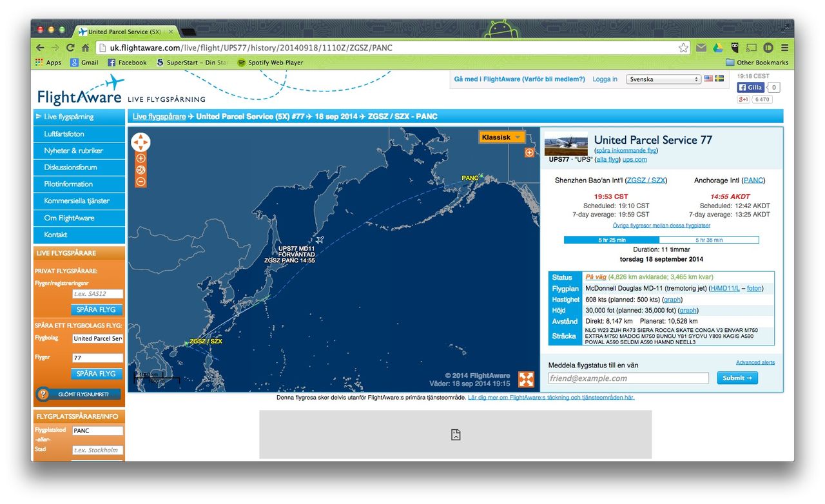Click the Submit button
This screenshot has width=825, height=504.
pos(737,378)
